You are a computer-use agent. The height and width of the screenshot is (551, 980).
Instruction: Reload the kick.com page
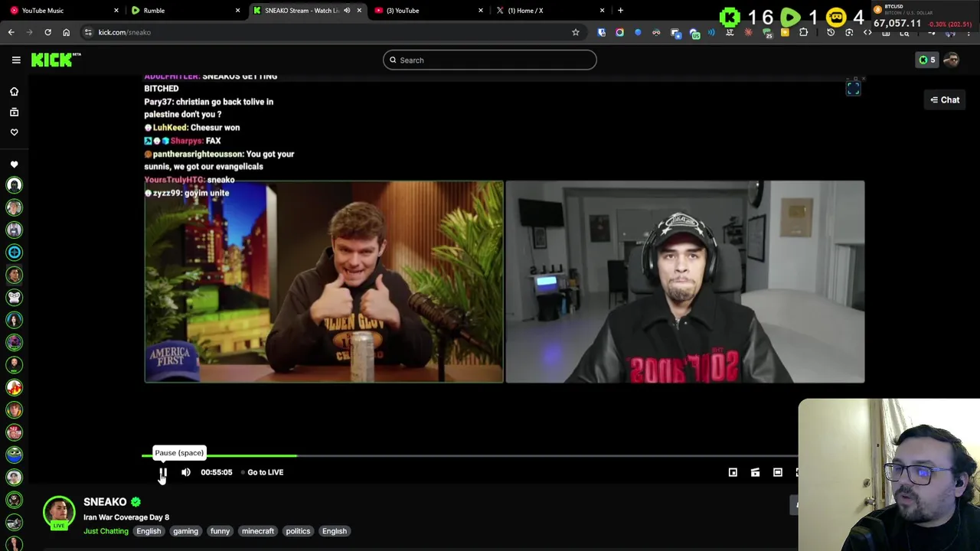tap(47, 32)
